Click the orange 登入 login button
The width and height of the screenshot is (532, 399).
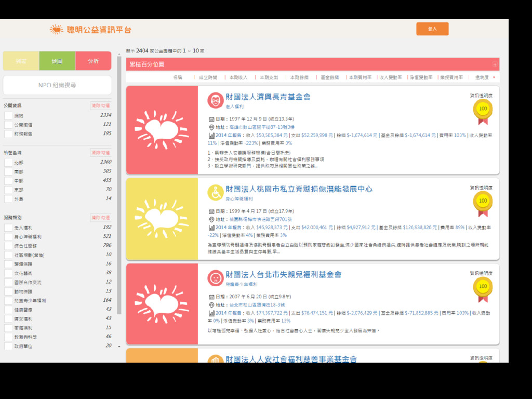[x=432, y=29]
